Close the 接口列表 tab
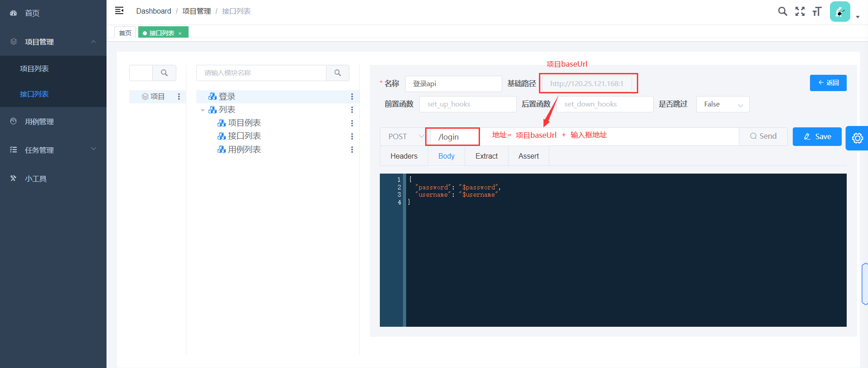Viewport: 868px width, 368px height. tap(180, 34)
